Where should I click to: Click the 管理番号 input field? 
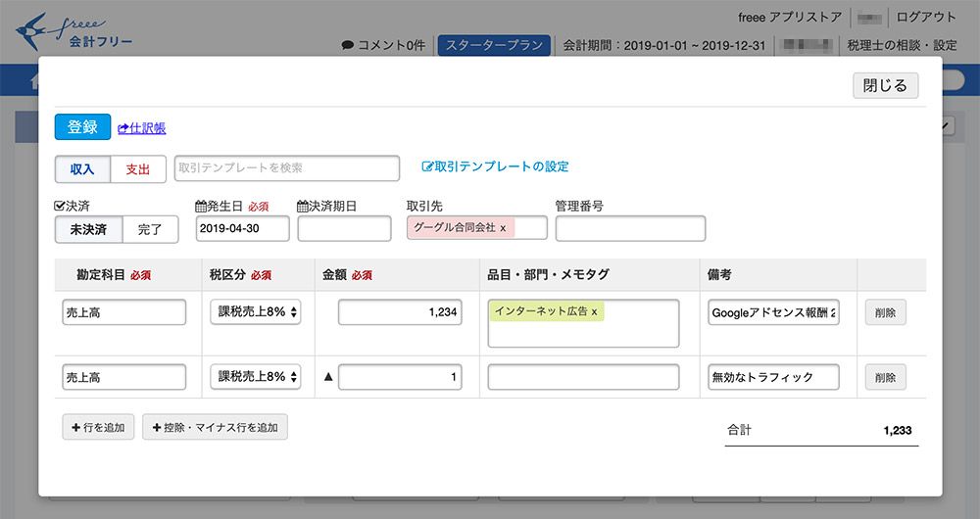[630, 228]
